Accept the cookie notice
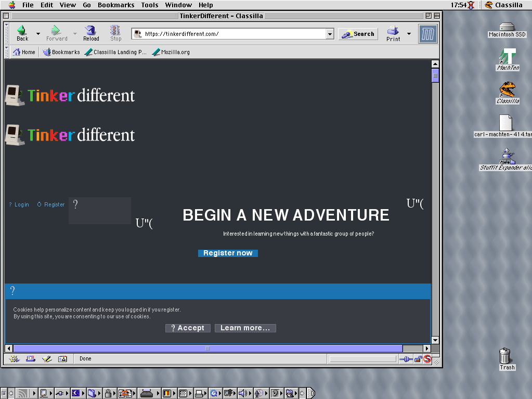This screenshot has width=532, height=399. (188, 328)
